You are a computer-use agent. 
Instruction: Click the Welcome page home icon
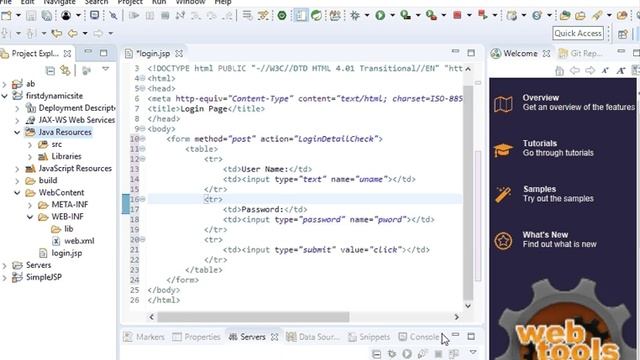pos(560,71)
